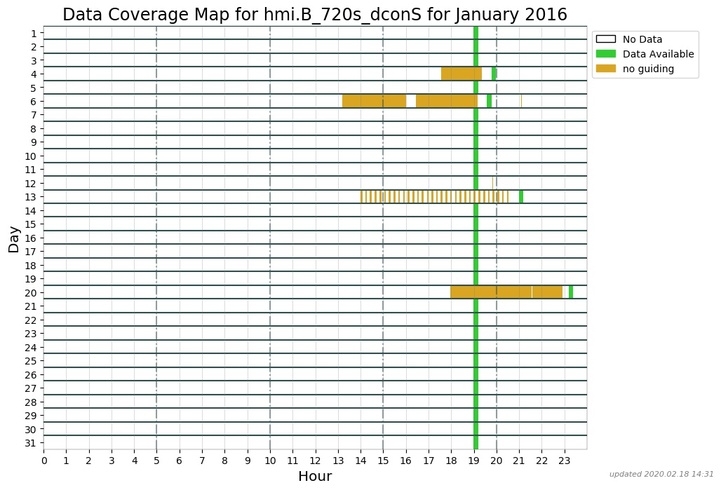Viewport: 721px width, 490px height.
Task: Select the "Data Available" legend text
Action: click(656, 54)
